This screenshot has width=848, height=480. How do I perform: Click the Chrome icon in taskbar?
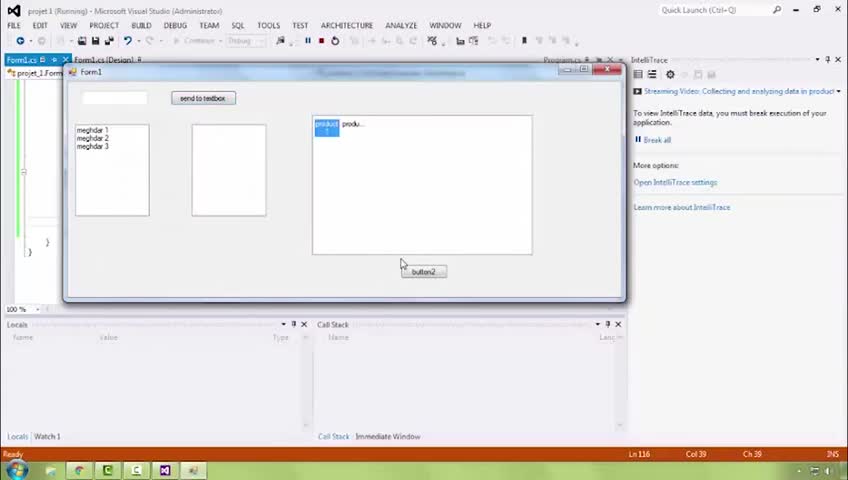[80, 471]
